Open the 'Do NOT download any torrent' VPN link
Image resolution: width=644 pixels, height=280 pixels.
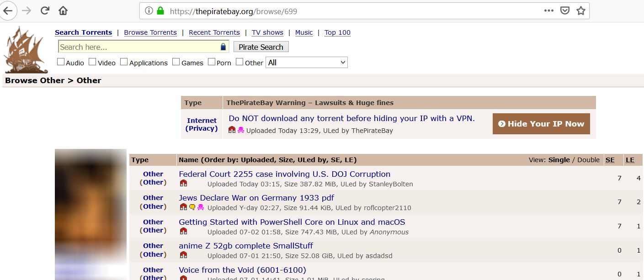coord(351,118)
